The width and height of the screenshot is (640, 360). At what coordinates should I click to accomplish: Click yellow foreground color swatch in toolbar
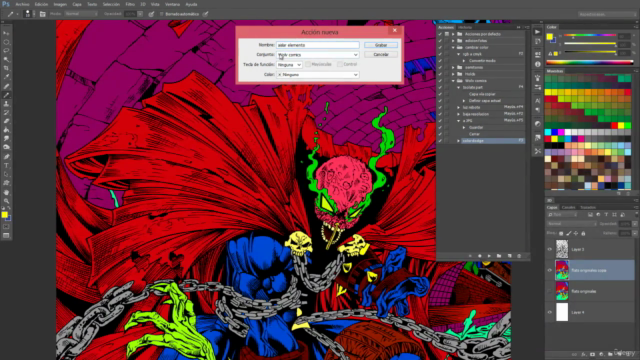pos(4,215)
